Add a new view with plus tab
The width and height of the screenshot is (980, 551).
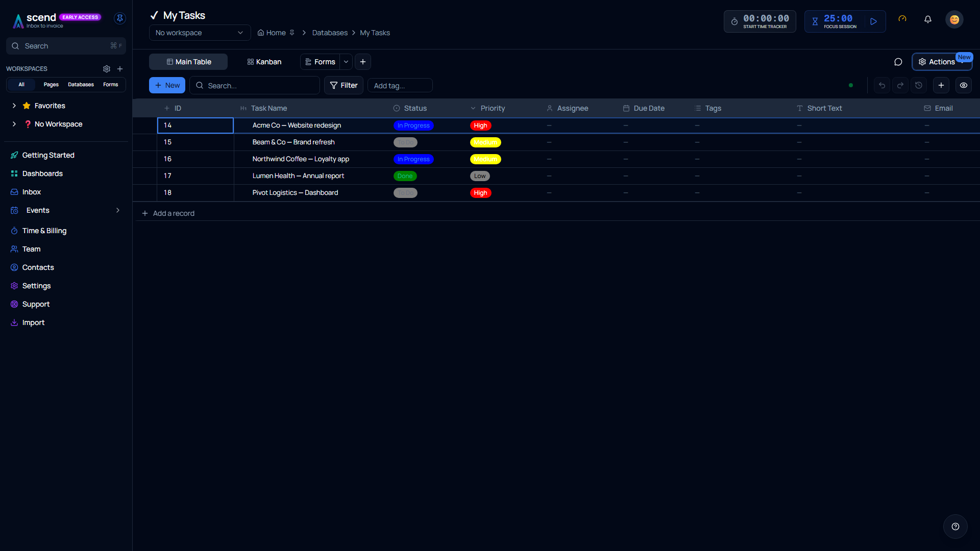click(x=363, y=62)
